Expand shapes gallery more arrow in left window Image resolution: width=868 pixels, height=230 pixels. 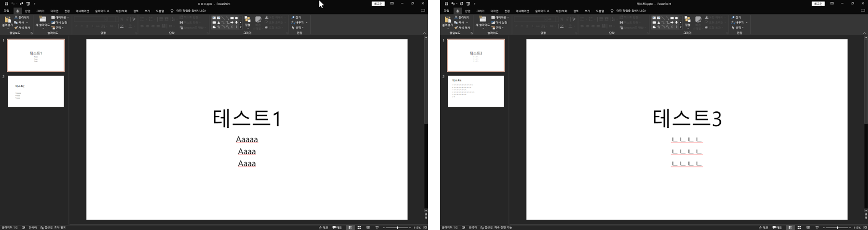point(241,27)
